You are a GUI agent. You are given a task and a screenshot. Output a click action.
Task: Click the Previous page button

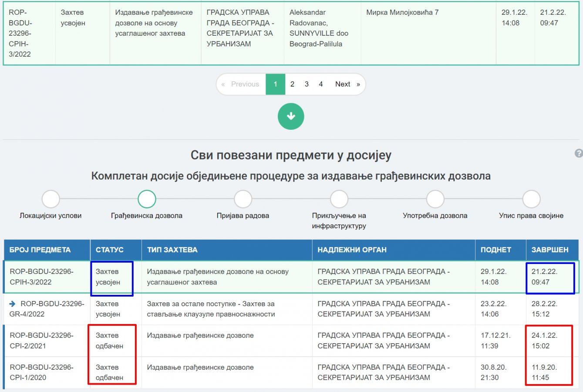pyautogui.click(x=241, y=84)
